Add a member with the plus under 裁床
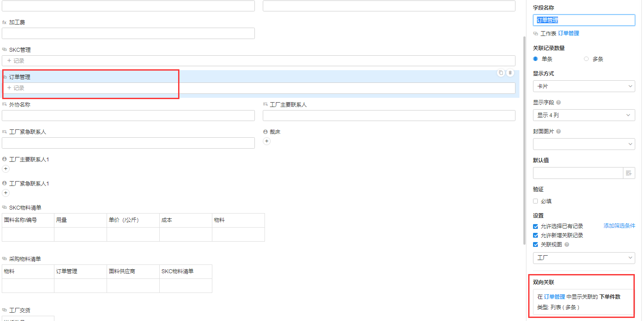The height and width of the screenshot is (321, 644). click(267, 141)
